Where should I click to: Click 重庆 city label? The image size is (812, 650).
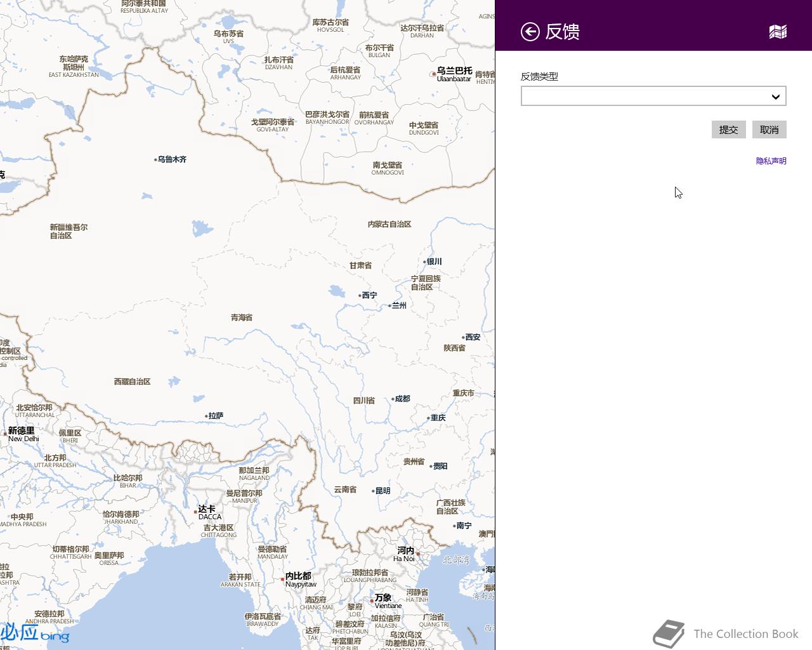(437, 418)
